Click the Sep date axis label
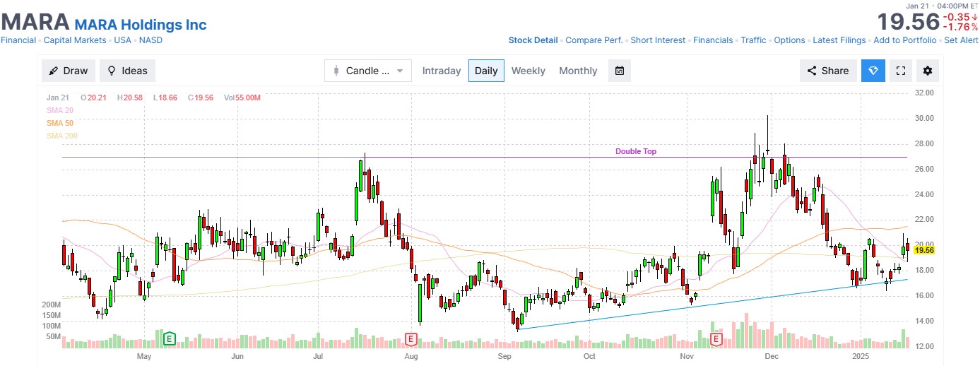Screen dimensions: 980x366 pos(504,358)
